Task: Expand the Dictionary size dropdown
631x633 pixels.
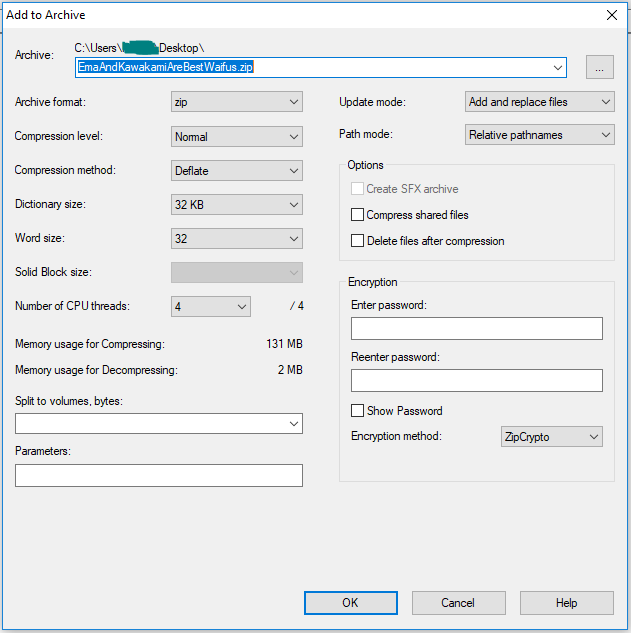Action: pos(237,204)
